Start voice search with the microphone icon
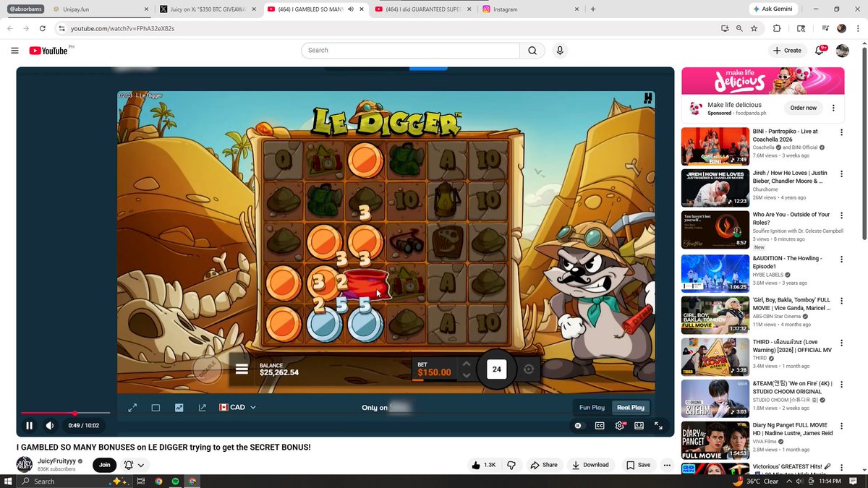 point(559,51)
